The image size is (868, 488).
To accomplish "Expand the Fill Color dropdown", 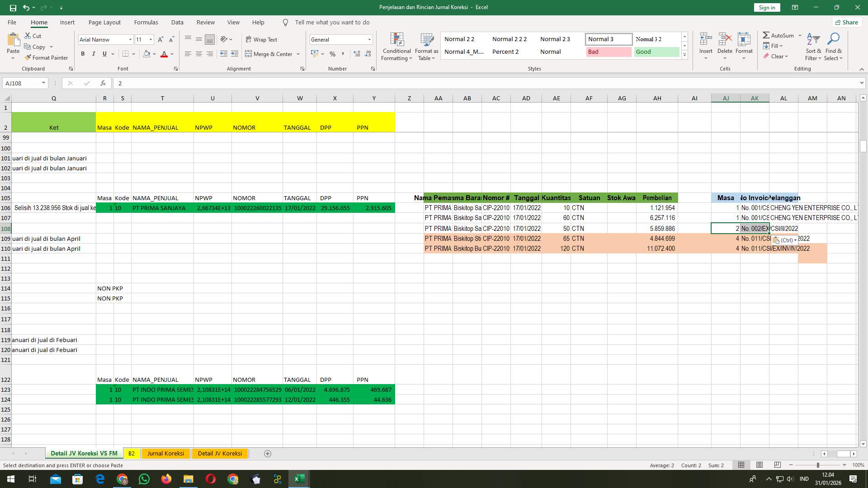I will 153,54.
